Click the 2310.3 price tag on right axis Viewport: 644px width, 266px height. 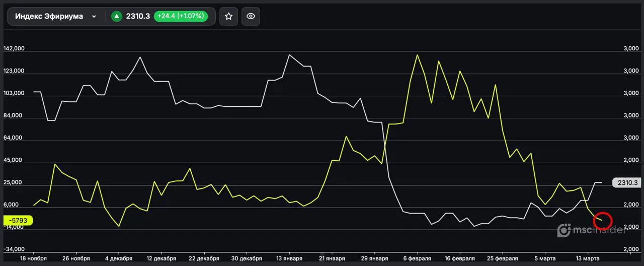click(x=627, y=183)
